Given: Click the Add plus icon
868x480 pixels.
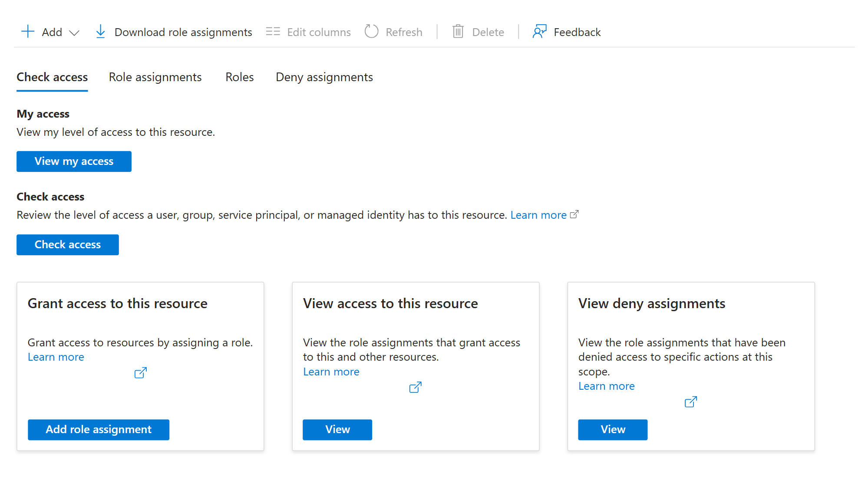Looking at the screenshot, I should pos(28,32).
